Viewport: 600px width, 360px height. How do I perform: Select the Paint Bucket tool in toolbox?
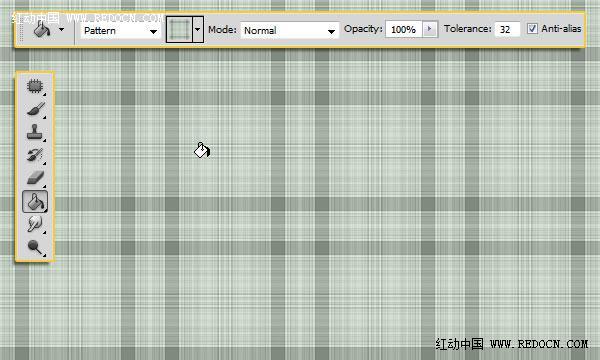(x=35, y=202)
